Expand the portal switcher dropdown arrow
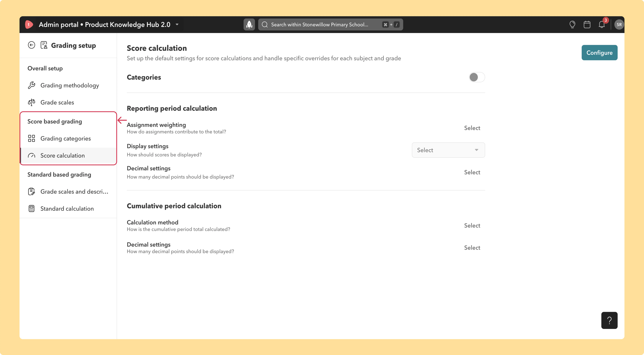The image size is (644, 355). coord(177,24)
